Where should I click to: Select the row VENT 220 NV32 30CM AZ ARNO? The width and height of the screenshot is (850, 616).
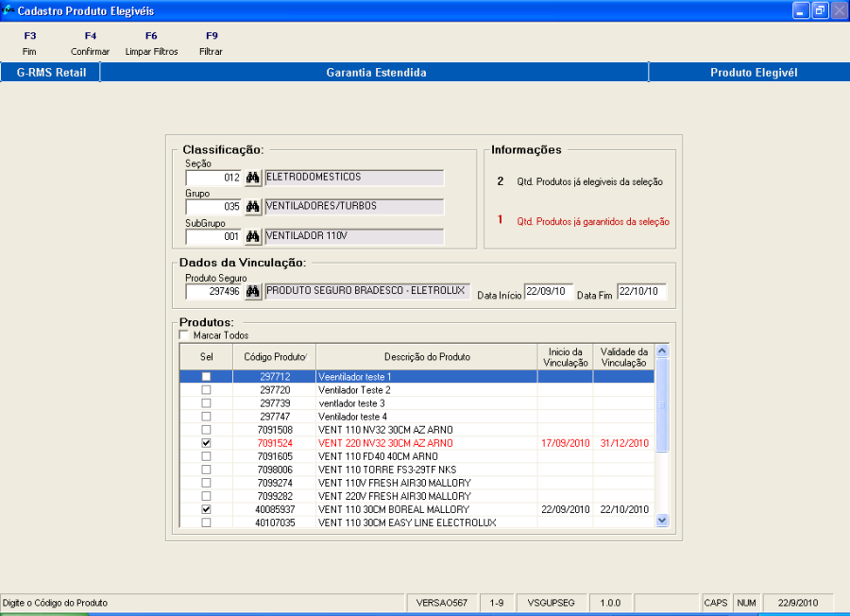click(x=416, y=443)
